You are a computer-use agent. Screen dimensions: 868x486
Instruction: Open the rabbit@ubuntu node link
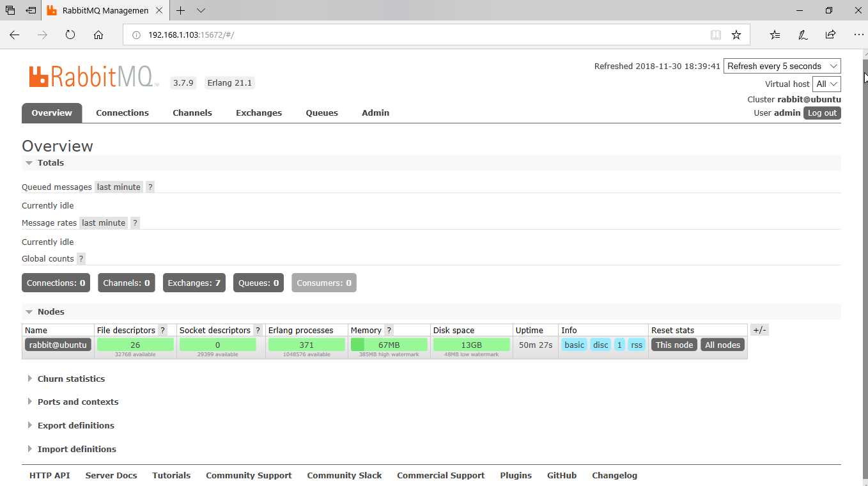coord(58,345)
